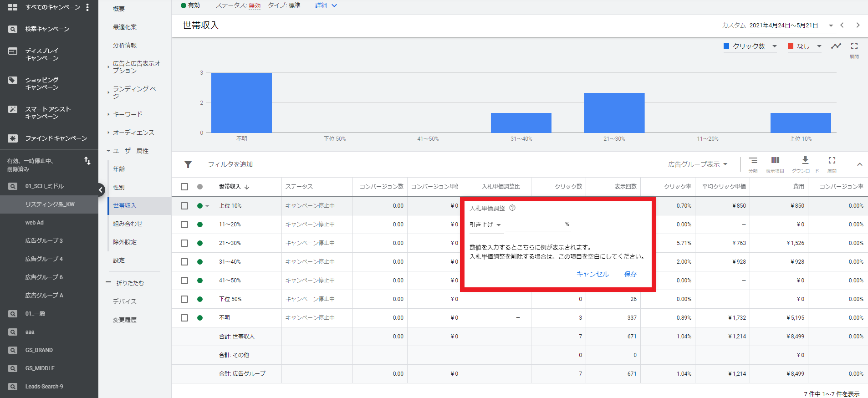Screen dimensions: 868x398
Task: Click the shopping campaign tag icon
Action: 13,80
